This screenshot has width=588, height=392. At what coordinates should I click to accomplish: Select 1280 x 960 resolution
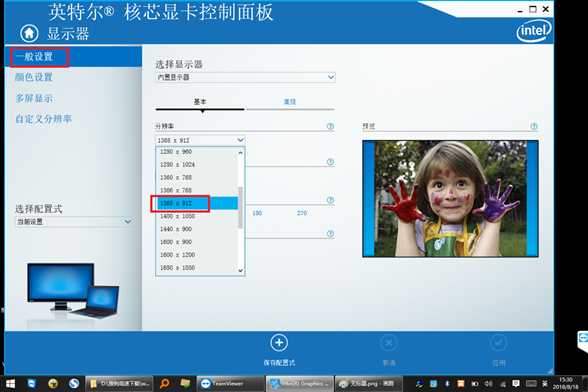197,152
